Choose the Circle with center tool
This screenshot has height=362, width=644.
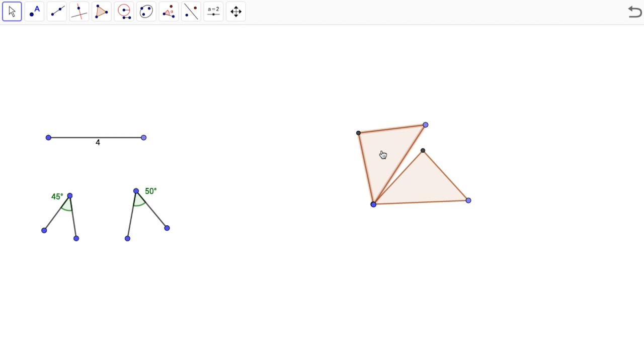point(124,11)
